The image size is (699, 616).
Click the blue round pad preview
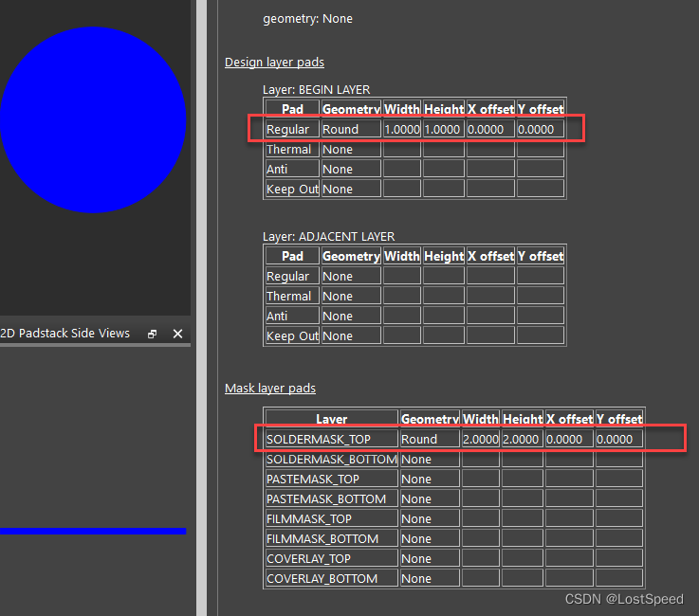(x=92, y=119)
